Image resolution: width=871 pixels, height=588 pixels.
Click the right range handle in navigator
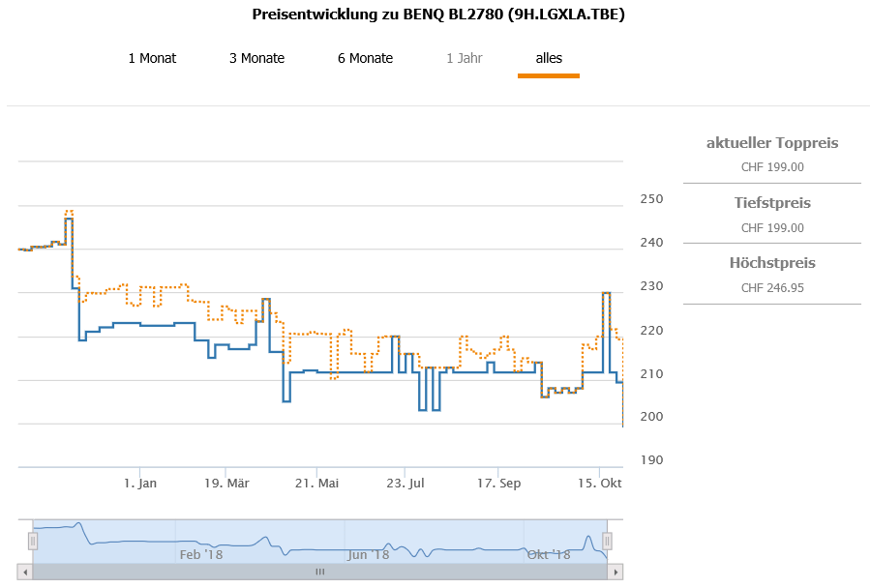[608, 541]
